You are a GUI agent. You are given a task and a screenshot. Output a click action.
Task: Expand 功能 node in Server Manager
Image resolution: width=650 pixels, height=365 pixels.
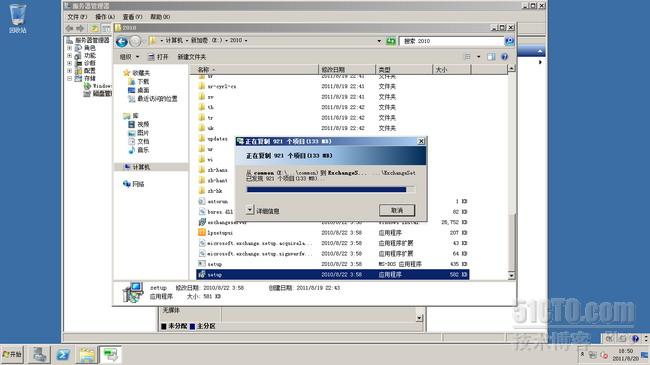(x=70, y=55)
